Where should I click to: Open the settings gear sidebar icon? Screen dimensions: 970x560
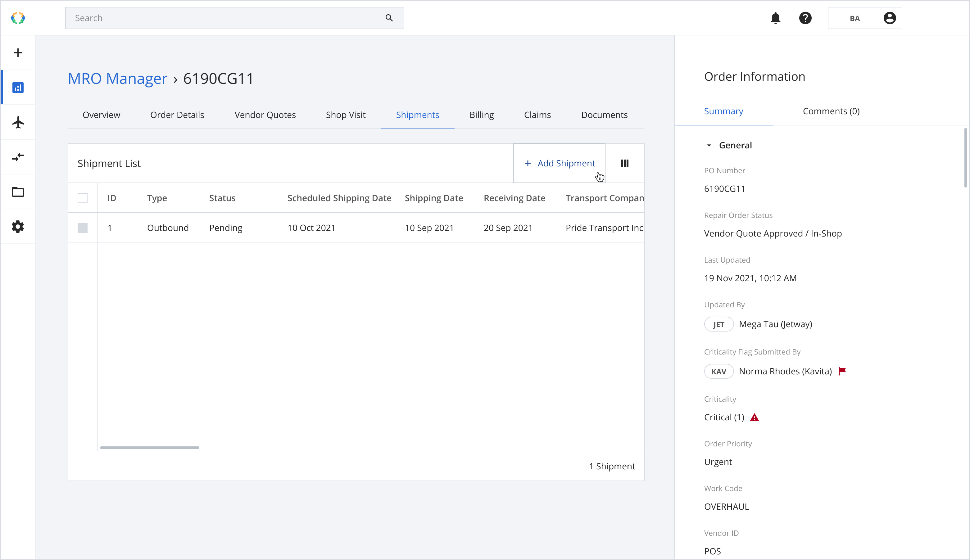point(18,227)
